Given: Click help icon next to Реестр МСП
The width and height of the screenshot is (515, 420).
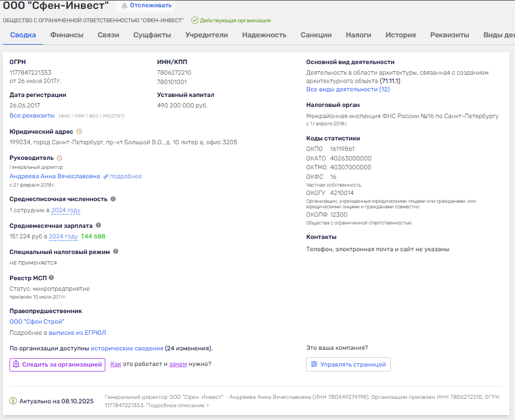Looking at the screenshot, I should click(51, 277).
